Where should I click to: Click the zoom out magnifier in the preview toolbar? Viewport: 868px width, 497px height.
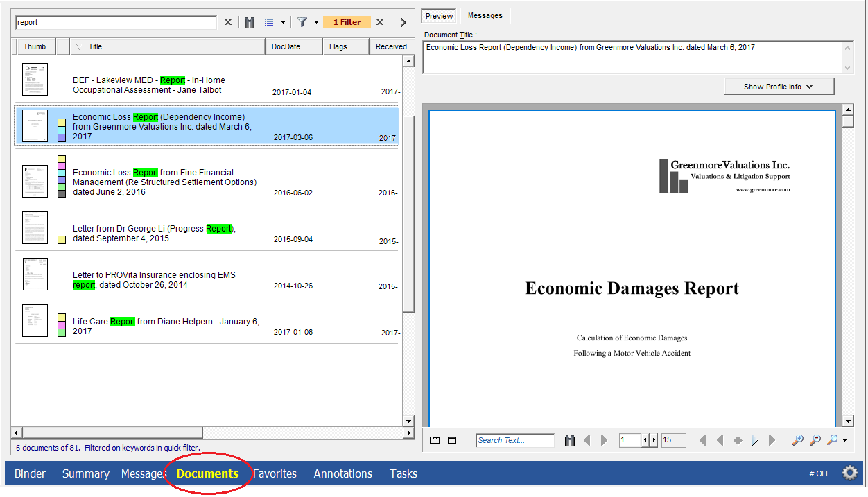click(815, 440)
